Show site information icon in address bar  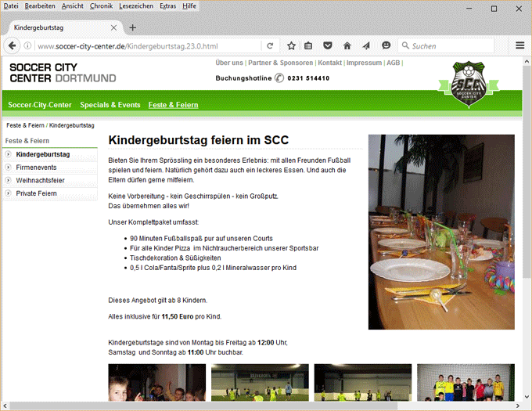point(27,46)
